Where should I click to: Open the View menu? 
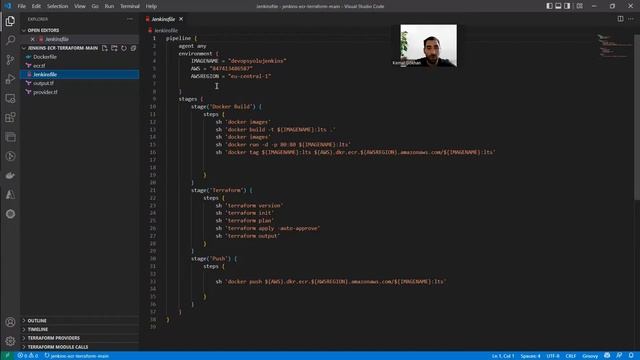tap(80, 6)
